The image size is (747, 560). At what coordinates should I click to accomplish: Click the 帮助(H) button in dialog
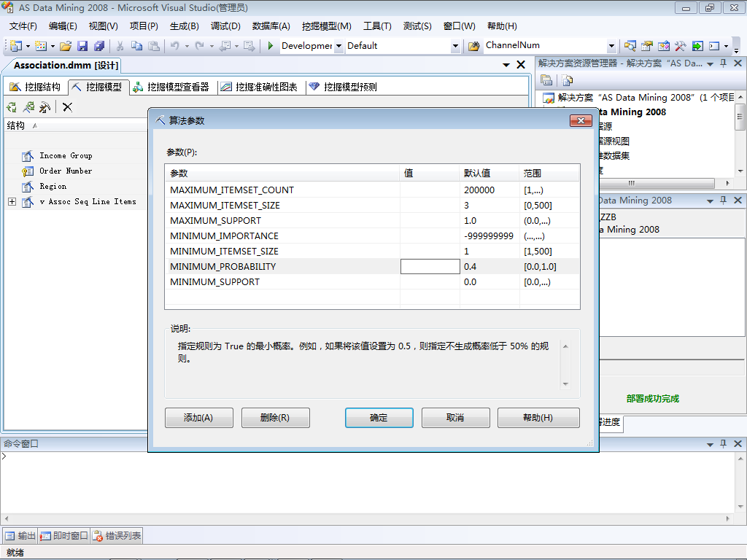pos(538,418)
